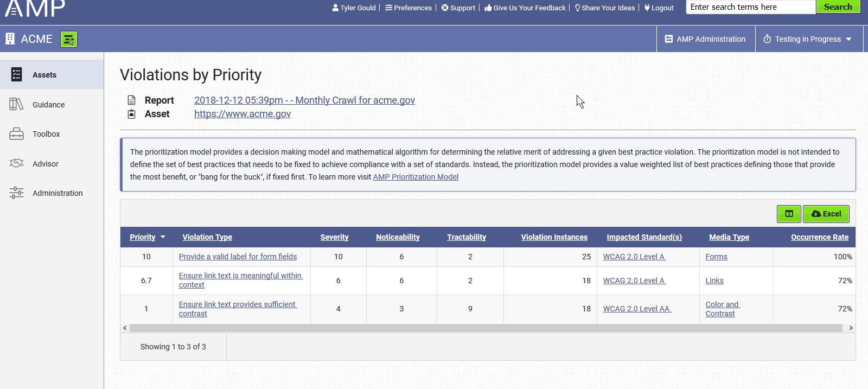Click the Guidance books icon
868x389 pixels.
17,104
